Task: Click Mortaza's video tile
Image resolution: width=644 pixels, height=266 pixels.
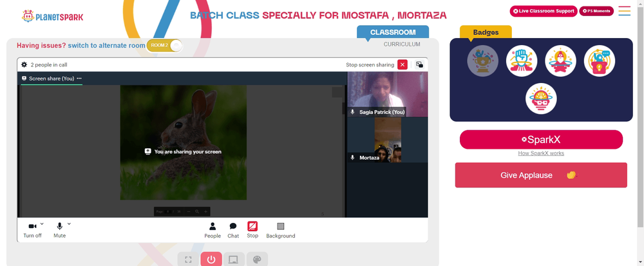Action: point(387,140)
